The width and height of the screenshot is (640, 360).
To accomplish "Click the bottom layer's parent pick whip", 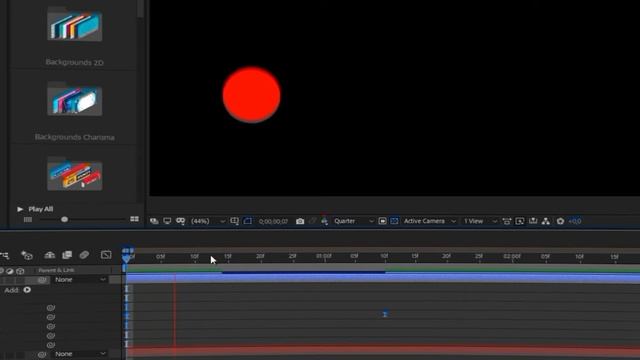I will [x=42, y=354].
